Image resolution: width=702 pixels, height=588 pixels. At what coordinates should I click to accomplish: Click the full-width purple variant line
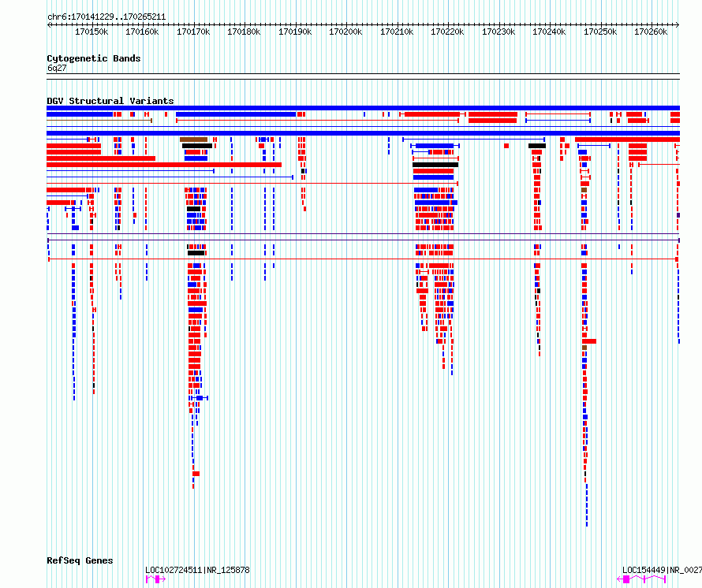coord(363,233)
